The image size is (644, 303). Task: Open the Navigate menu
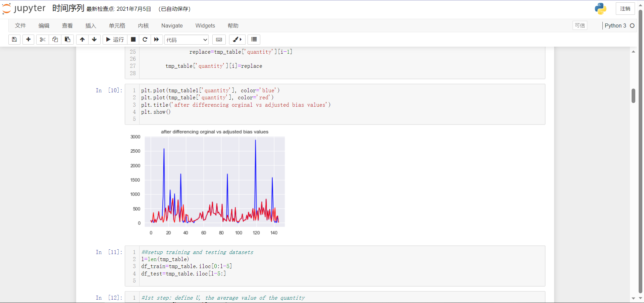coord(172,26)
